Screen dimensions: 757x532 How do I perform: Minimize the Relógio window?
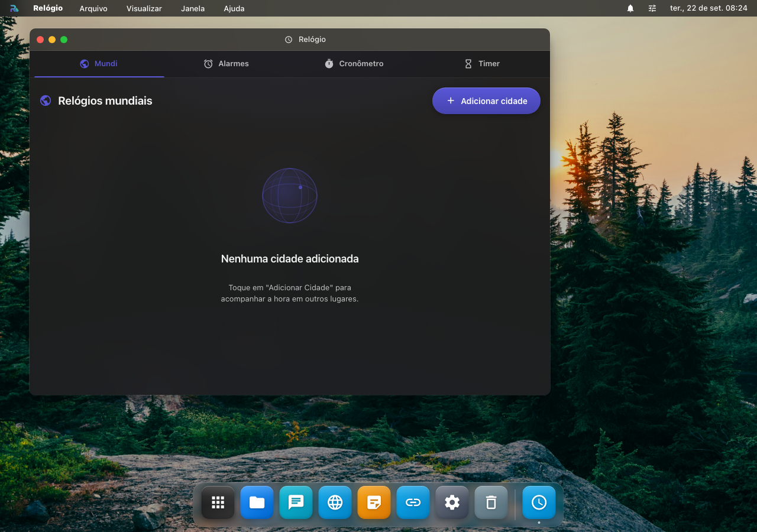pos(52,40)
